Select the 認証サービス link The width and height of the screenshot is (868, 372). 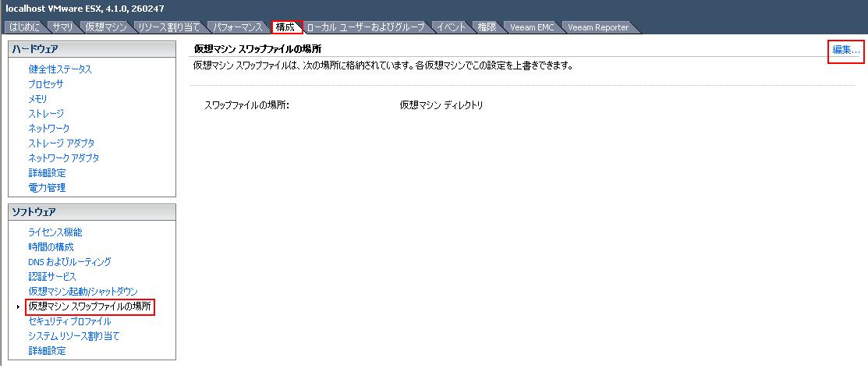(52, 277)
